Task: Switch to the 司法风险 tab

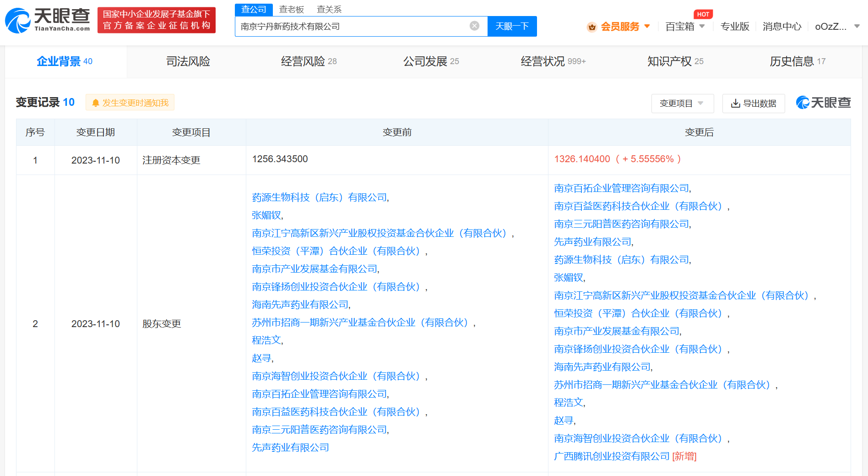Action: tap(188, 61)
